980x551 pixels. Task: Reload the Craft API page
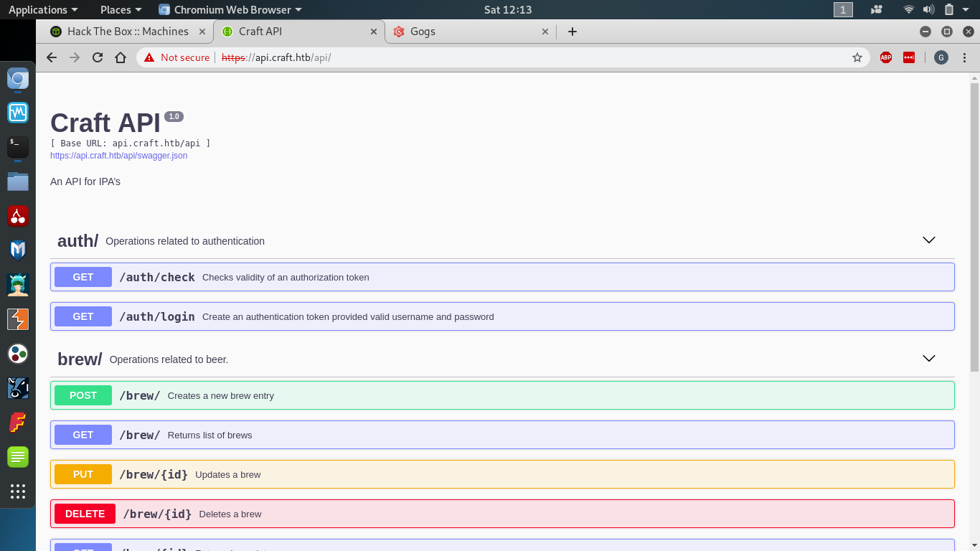(x=98, y=57)
